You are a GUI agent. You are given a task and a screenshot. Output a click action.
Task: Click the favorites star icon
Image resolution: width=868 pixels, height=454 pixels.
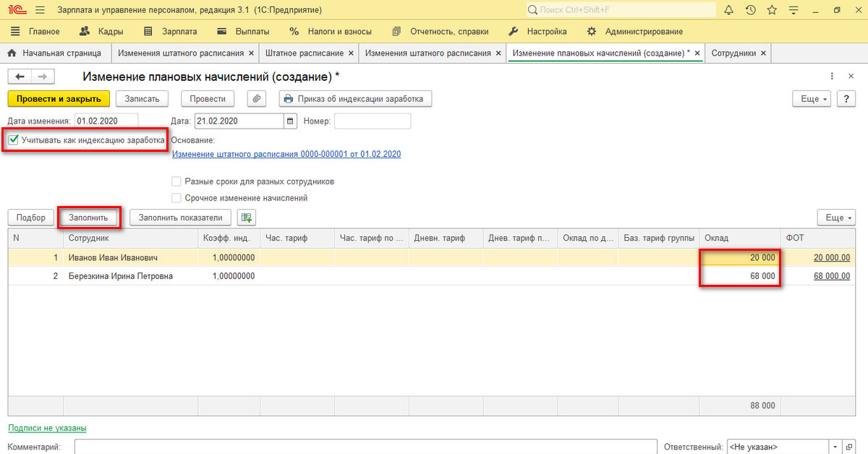click(x=772, y=10)
